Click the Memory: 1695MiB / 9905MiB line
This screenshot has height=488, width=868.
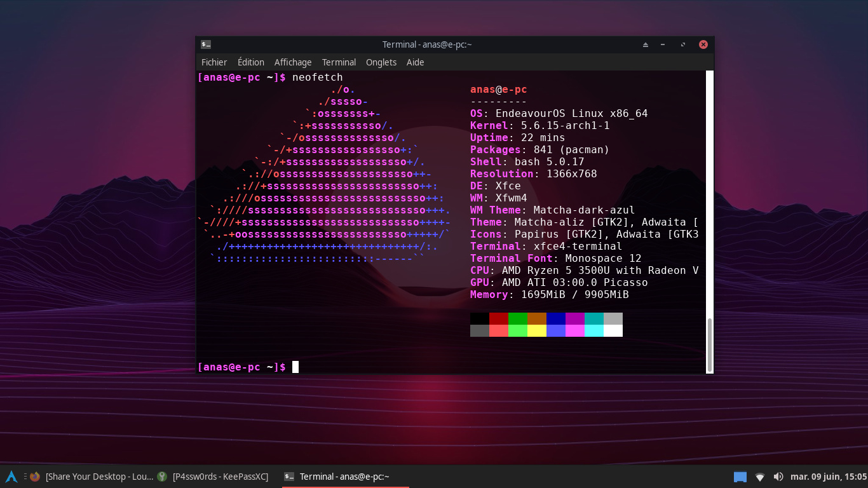coord(550,295)
